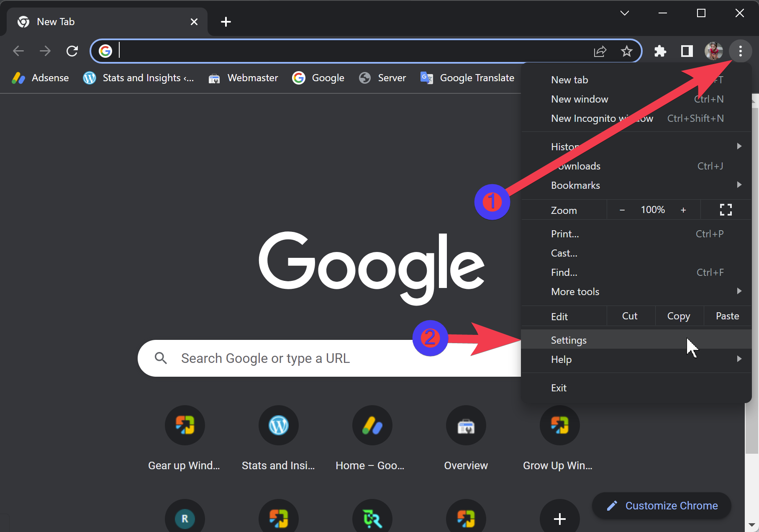Close the New Tab tab
The image size is (759, 532).
pyautogui.click(x=194, y=22)
